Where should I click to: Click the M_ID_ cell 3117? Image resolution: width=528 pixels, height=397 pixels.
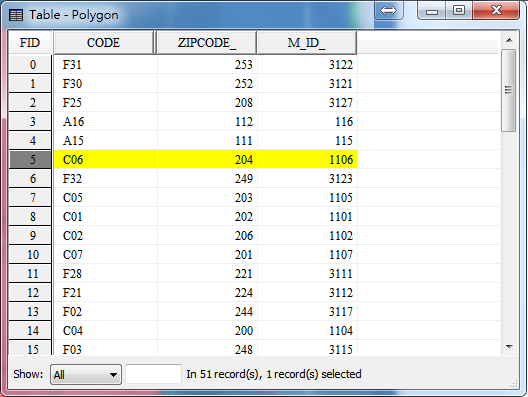(307, 311)
